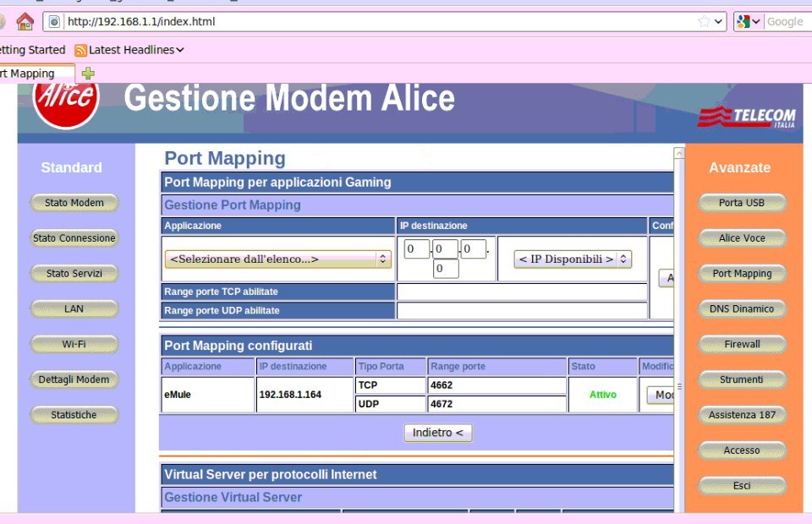The image size is (812, 524).
Task: Open the Stato Servizi page
Action: (74, 273)
